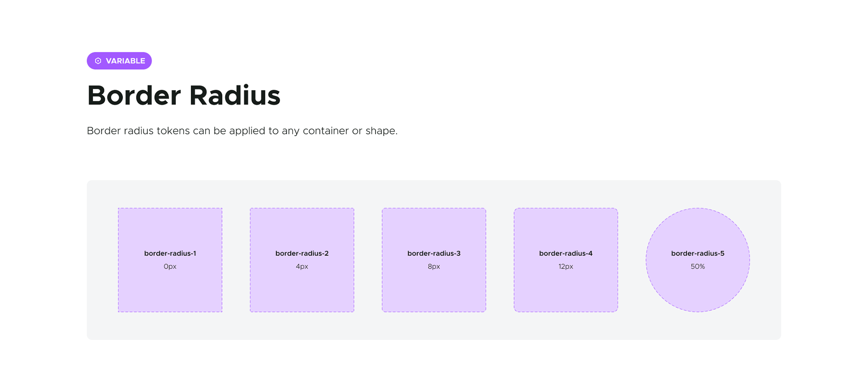Click the "border-radius-1" token name
The image size is (868, 392).
[x=170, y=253]
